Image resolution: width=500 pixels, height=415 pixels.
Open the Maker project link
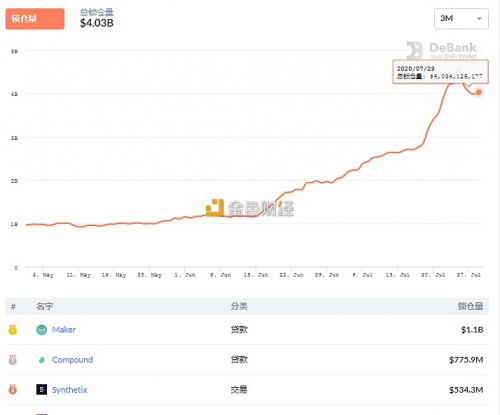tap(64, 330)
